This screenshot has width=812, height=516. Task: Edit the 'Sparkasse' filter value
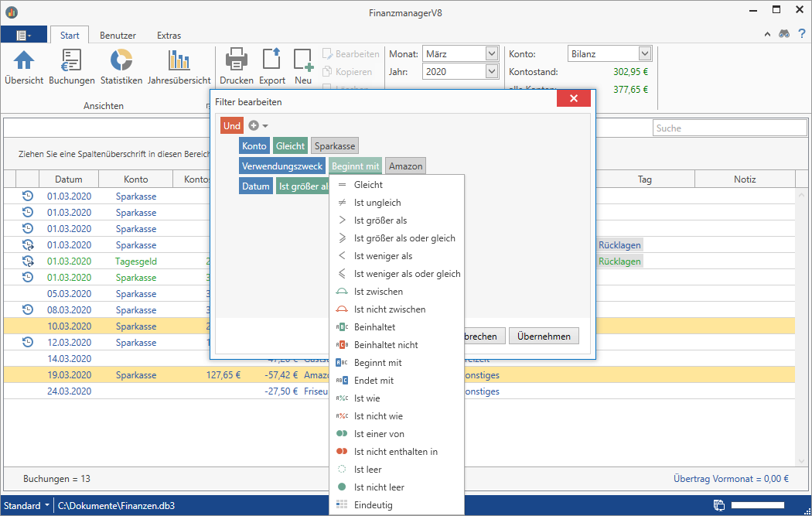(335, 145)
